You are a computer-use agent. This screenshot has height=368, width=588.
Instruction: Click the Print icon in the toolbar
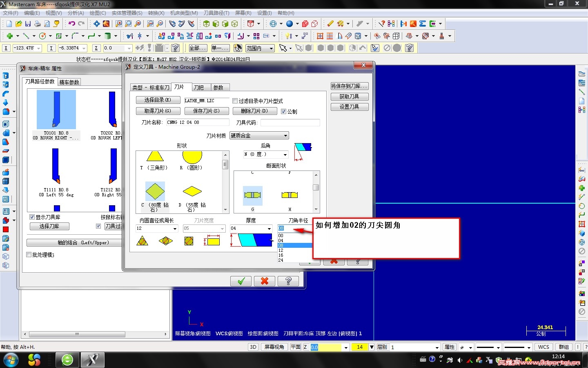coord(37,24)
